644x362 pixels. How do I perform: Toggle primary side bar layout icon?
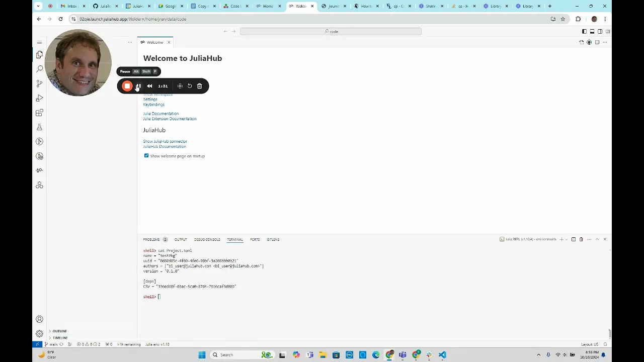584,31
